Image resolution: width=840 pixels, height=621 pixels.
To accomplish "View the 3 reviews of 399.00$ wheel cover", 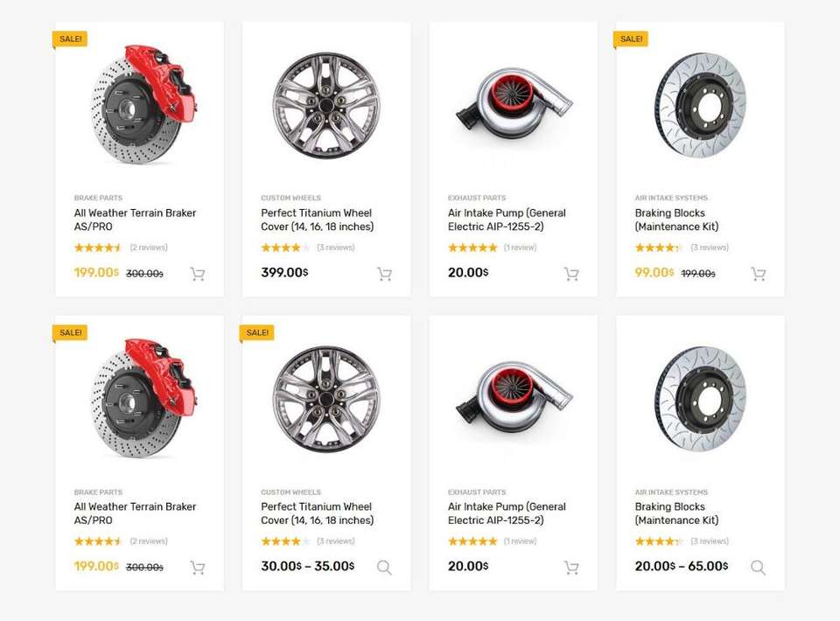I will click(x=336, y=248).
